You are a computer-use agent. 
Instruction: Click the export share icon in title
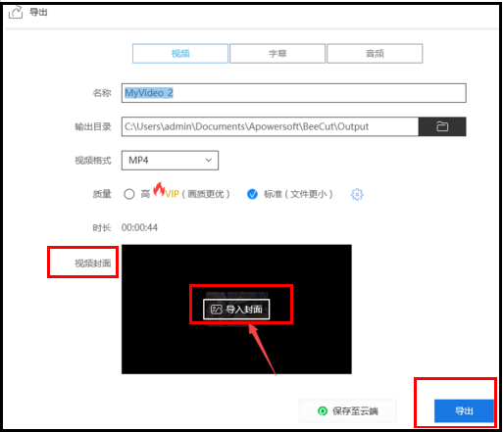click(x=16, y=13)
